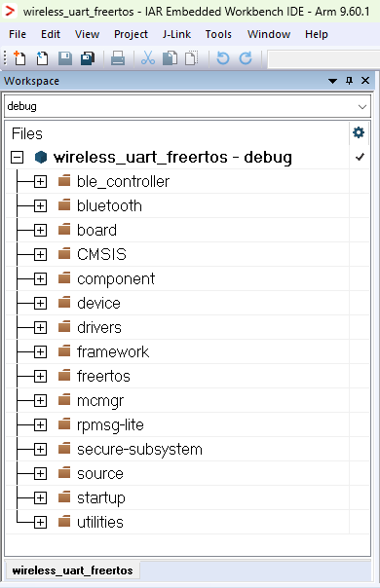Viewport: 380px width, 588px height.
Task: Open the workspace settings gear icon
Action: (x=359, y=132)
